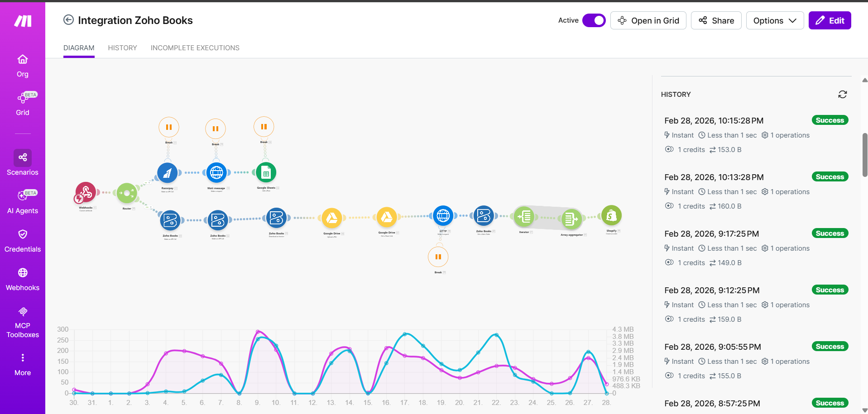Image resolution: width=868 pixels, height=414 pixels.
Task: Click Break handler below HTTP module
Action: click(x=438, y=257)
